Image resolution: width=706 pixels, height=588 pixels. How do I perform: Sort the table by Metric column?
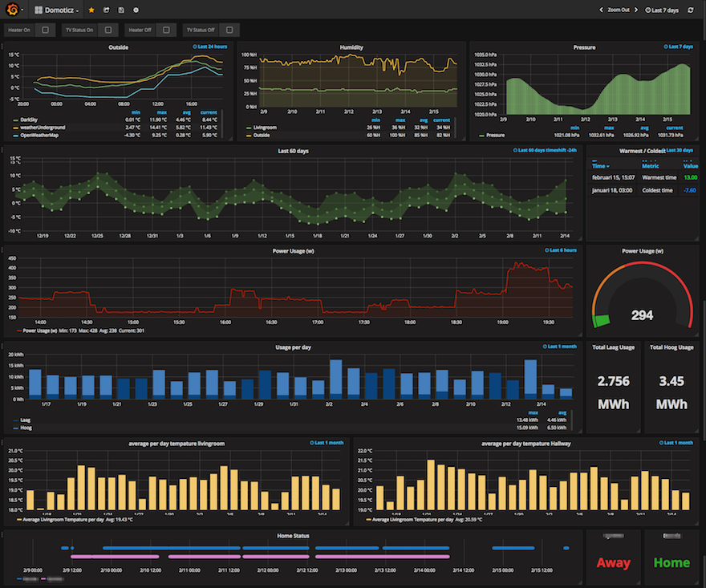coord(650,166)
